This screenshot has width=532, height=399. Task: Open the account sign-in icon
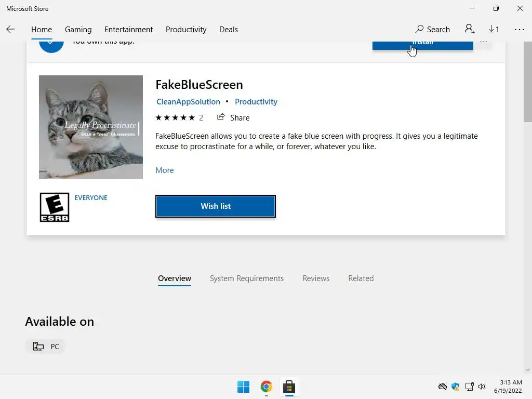[x=470, y=29]
